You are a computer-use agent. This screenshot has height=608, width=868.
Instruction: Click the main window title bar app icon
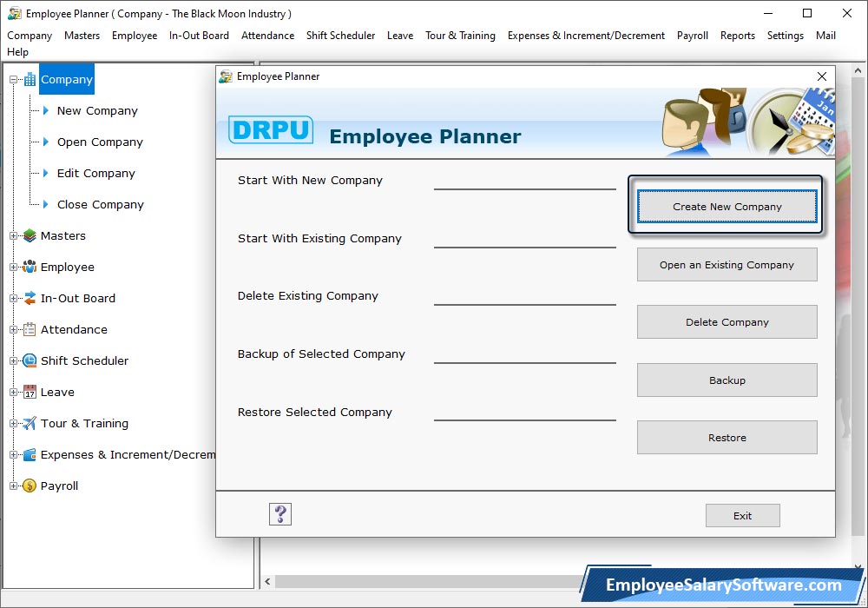click(x=15, y=13)
